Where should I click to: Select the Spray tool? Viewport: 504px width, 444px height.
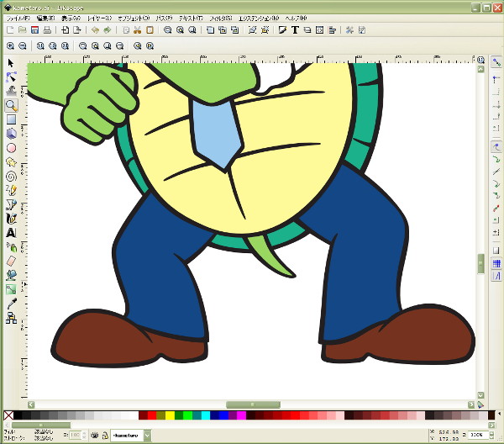(11, 247)
